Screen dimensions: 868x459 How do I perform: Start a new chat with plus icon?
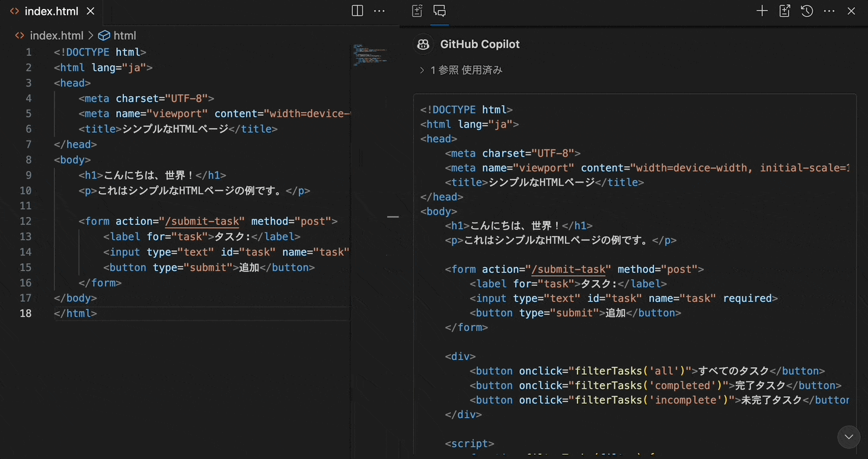tap(762, 11)
